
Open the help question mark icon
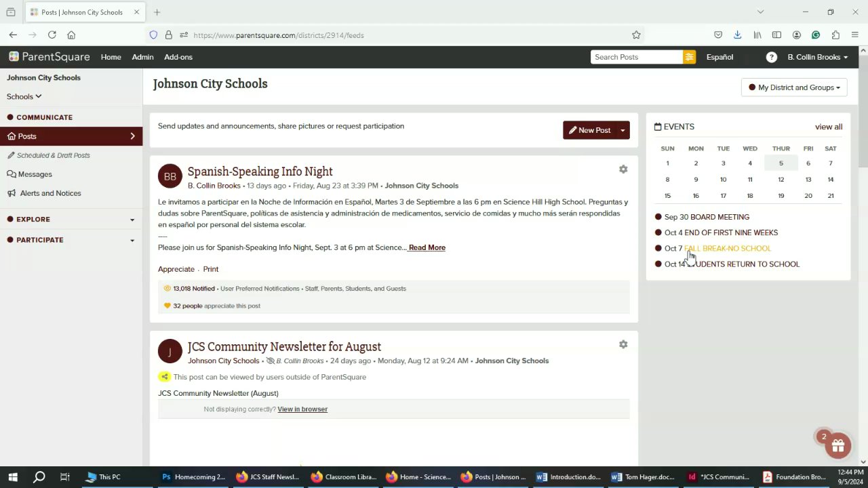point(771,57)
